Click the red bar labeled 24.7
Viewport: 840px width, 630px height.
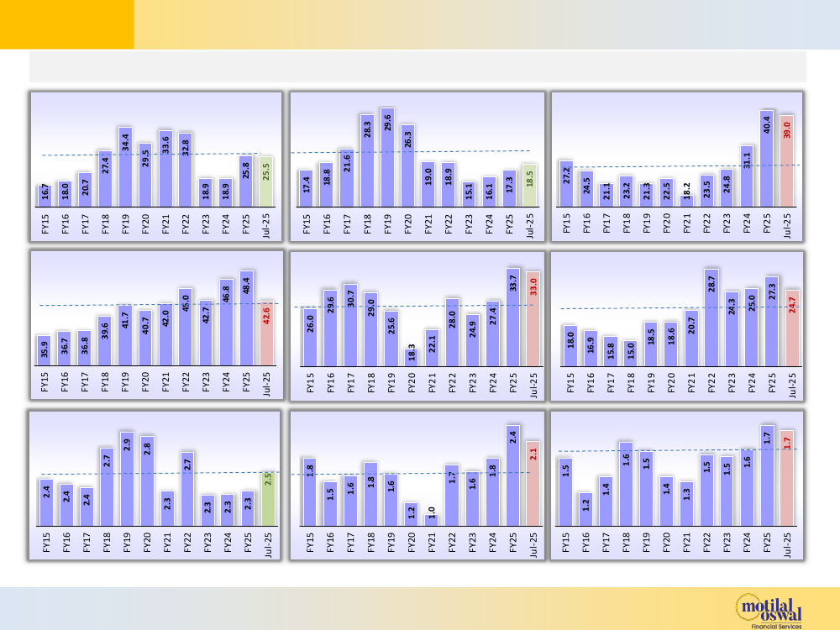pos(792,328)
